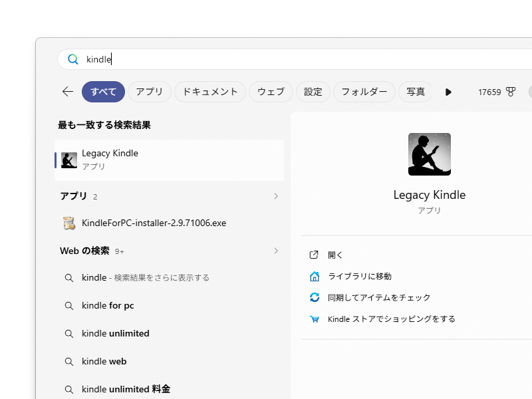
Task: Choose 同期してアイテムをチェック action
Action: (x=378, y=297)
